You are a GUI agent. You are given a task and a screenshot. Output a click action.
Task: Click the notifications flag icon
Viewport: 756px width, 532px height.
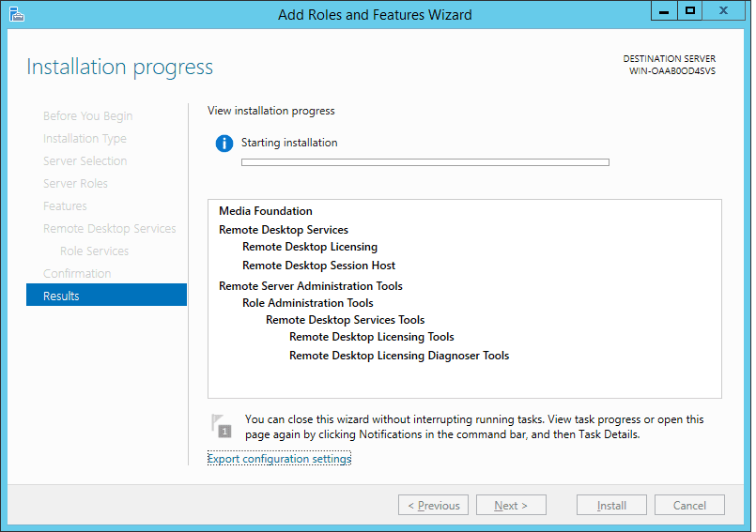point(222,426)
